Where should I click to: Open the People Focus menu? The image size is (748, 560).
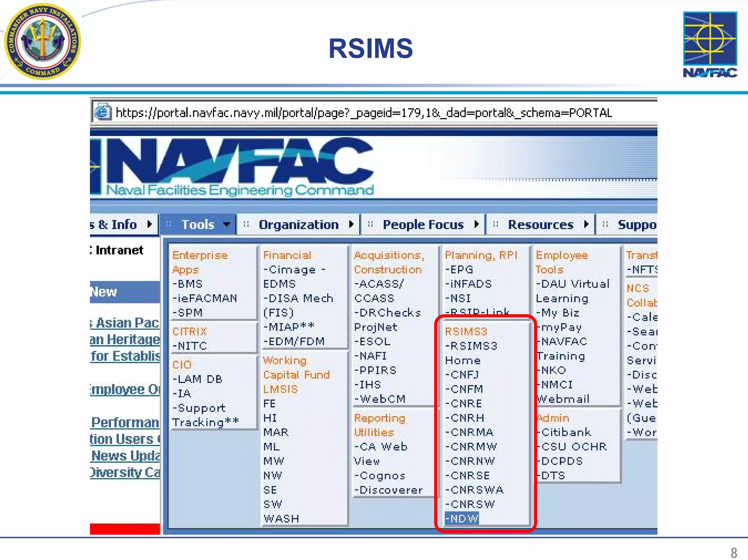point(423,224)
